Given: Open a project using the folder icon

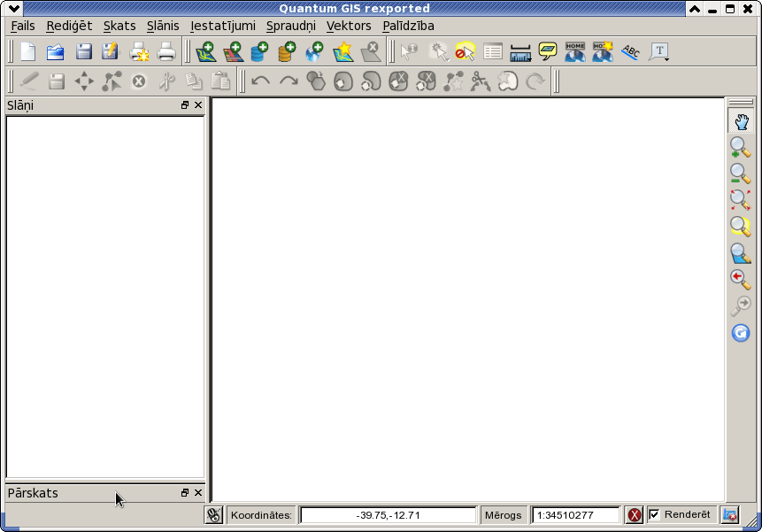Looking at the screenshot, I should 56,51.
